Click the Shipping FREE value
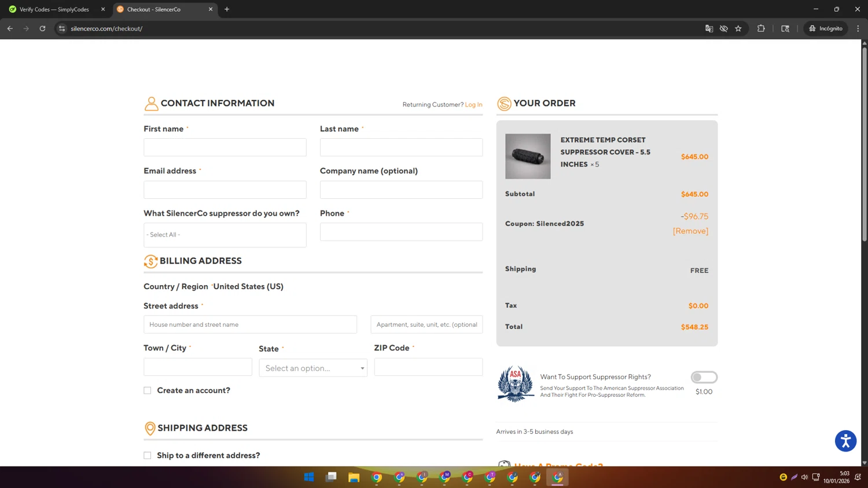 click(699, 271)
